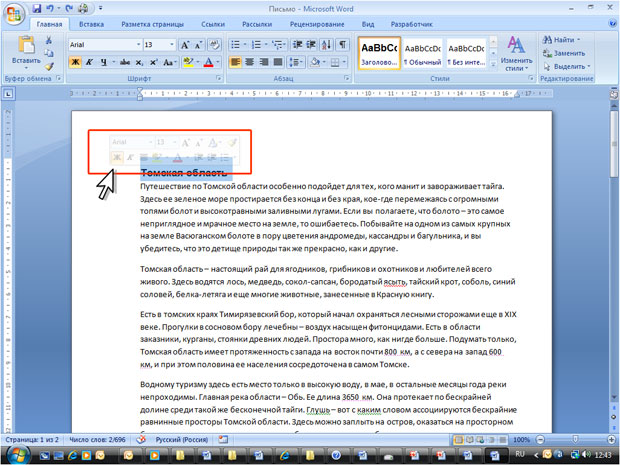Open the Arial font name dropdown

click(138, 45)
